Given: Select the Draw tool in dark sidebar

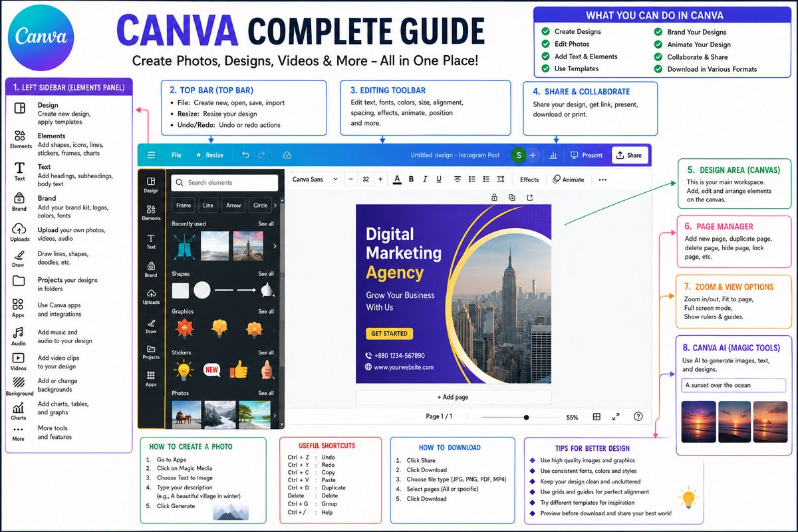Looking at the screenshot, I should (151, 325).
